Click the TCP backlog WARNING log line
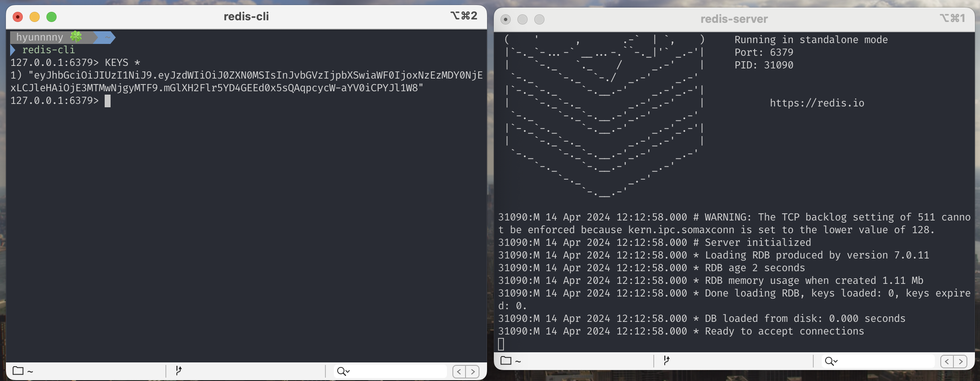 pyautogui.click(x=734, y=223)
